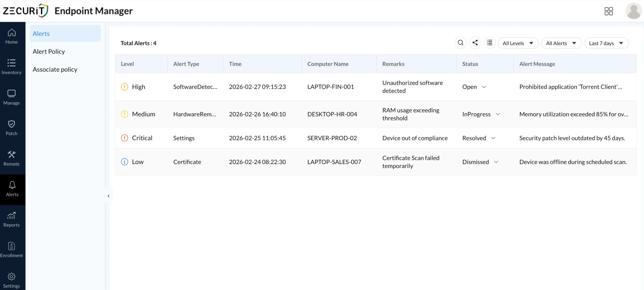Change the Last 7 days time range
Viewport: 644px width, 290px height.
(x=606, y=43)
